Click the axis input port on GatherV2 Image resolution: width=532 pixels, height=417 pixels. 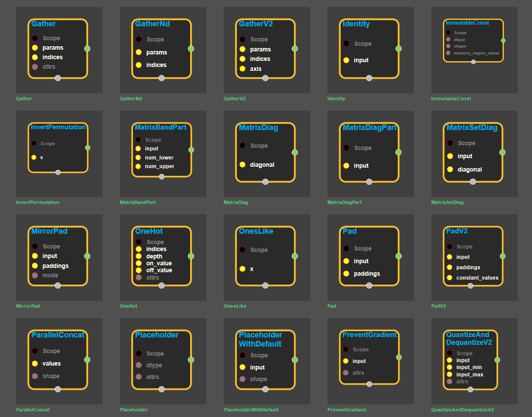coord(243,69)
